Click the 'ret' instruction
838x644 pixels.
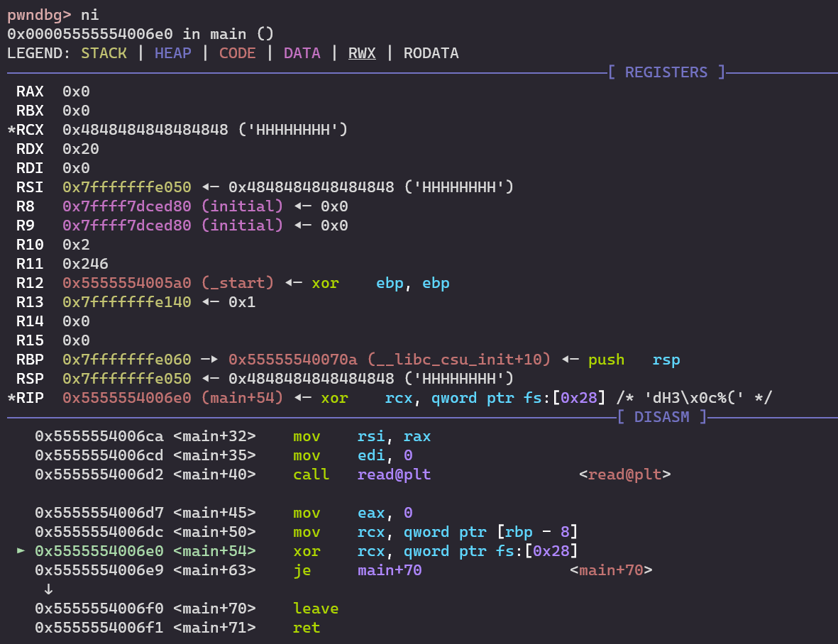(307, 628)
